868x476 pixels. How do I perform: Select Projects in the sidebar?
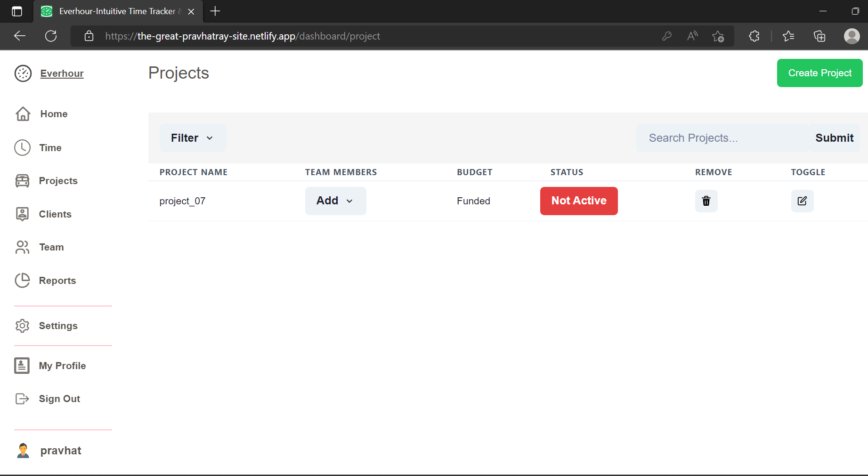(58, 181)
